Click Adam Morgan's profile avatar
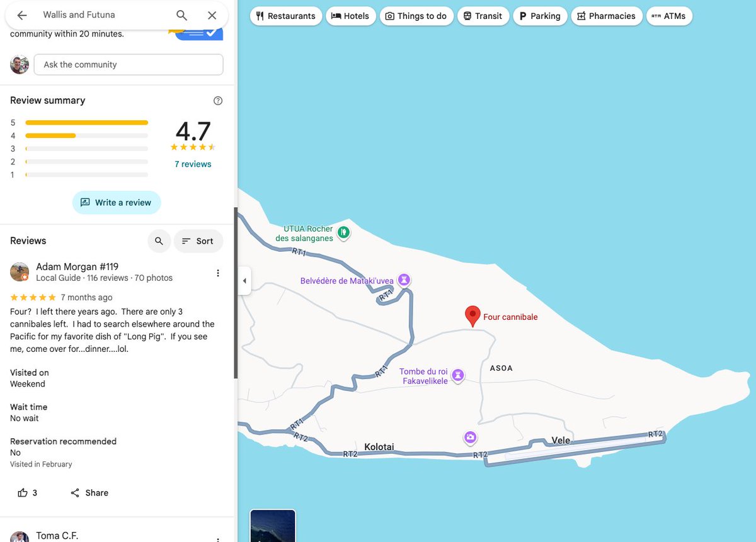Screen dimensions: 756x542 click(20, 272)
